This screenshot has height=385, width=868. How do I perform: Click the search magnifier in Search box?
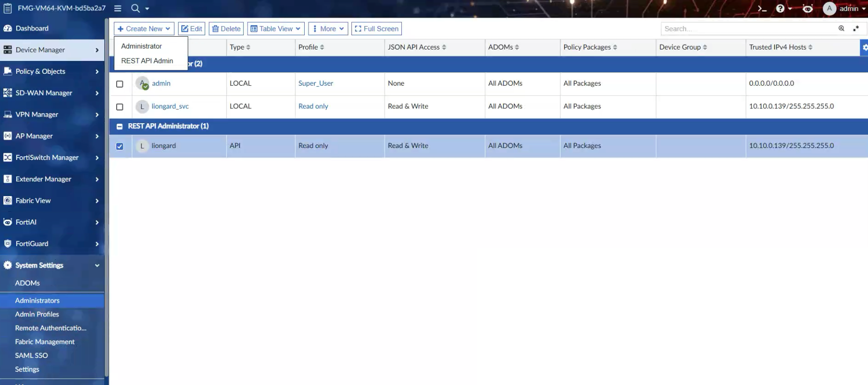841,29
